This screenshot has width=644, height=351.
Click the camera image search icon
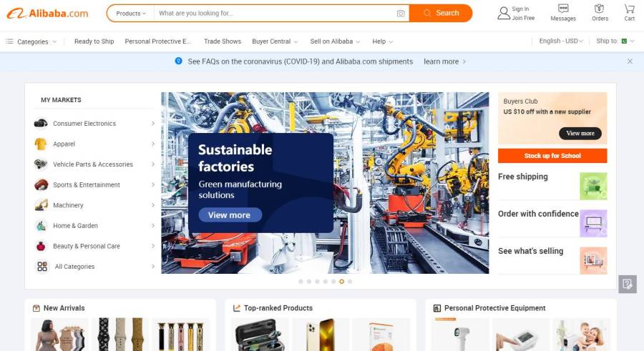click(401, 14)
